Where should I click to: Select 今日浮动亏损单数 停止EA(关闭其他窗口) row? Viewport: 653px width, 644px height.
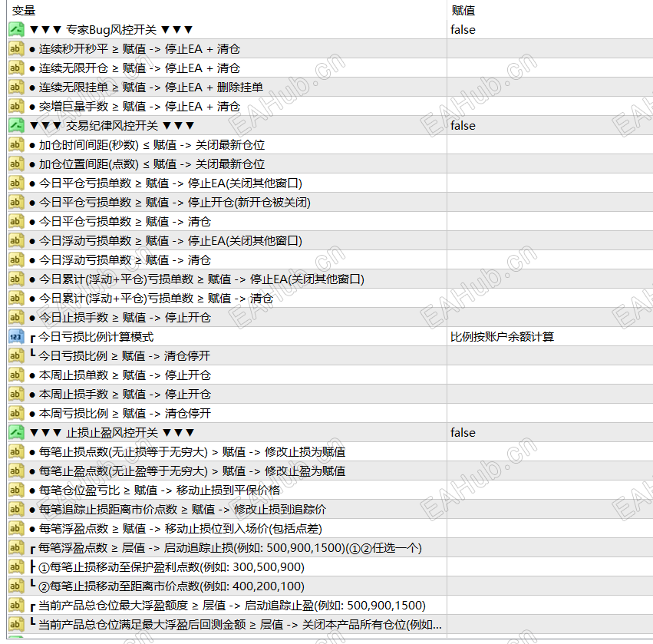pos(166,241)
